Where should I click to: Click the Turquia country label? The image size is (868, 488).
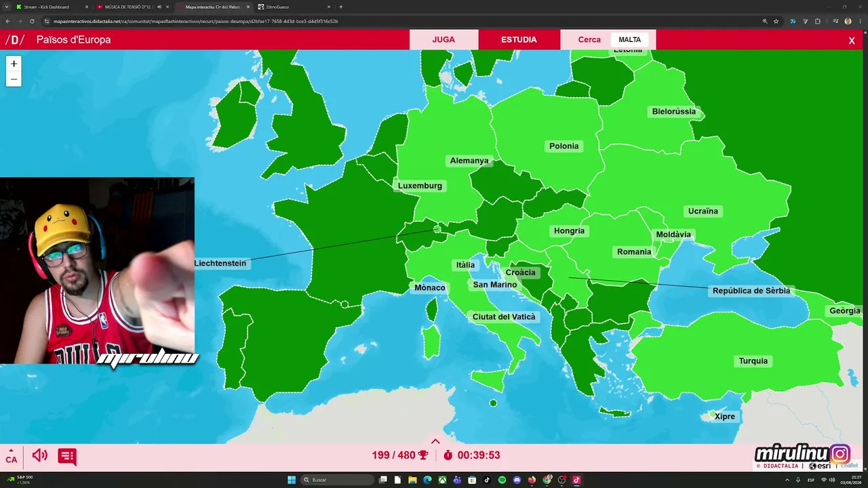coord(753,361)
